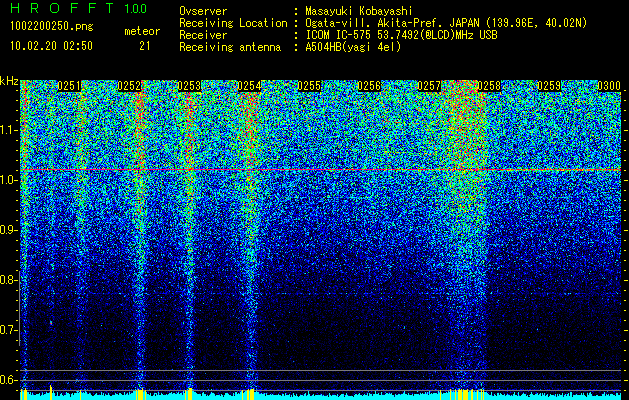Click the 0256 time marker
The width and height of the screenshot is (629, 400).
369,86
